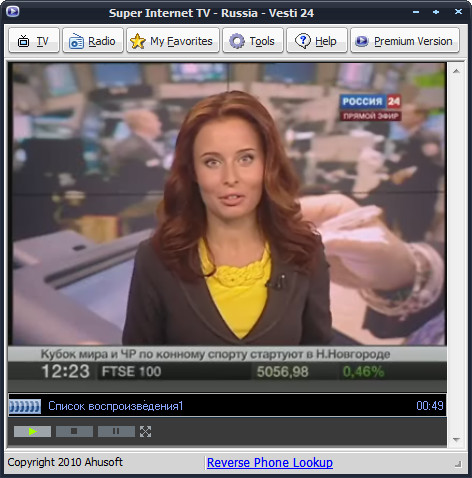
Task: Open the Tools menu
Action: pyautogui.click(x=253, y=41)
